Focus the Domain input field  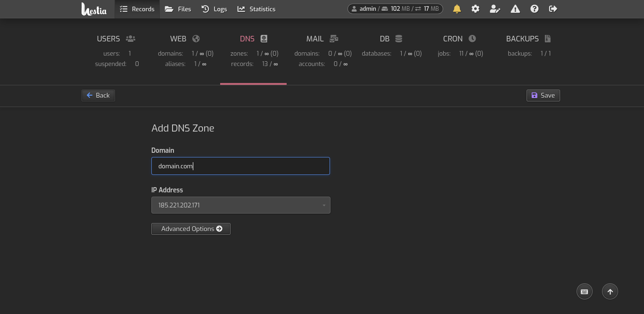pyautogui.click(x=240, y=166)
